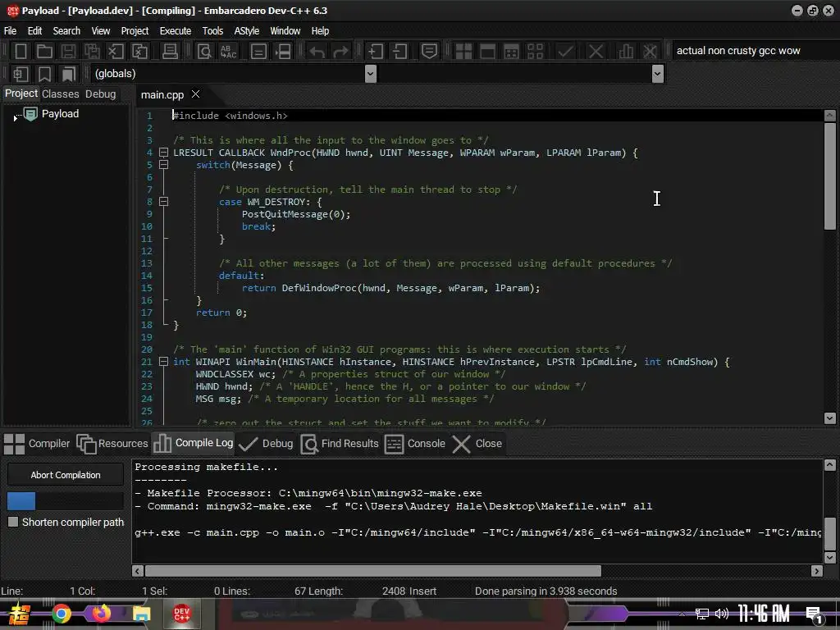Image resolution: width=840 pixels, height=630 pixels.
Task: Select the Project side tab
Action: [21, 94]
